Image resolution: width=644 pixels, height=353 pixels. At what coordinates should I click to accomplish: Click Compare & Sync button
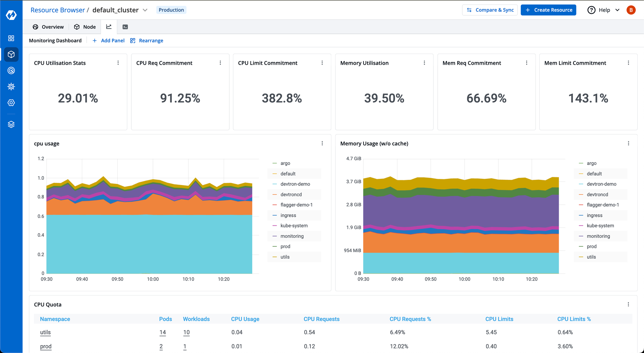(490, 10)
